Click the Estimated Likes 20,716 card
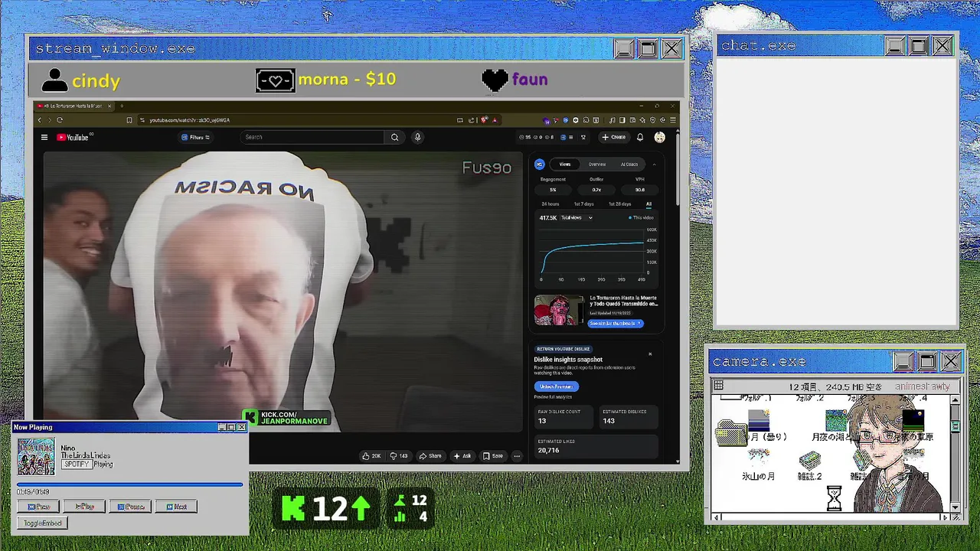The height and width of the screenshot is (551, 980). (x=596, y=446)
